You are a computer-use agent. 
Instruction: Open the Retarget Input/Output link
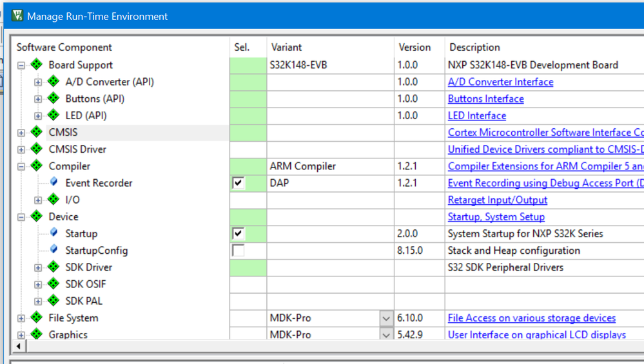click(497, 200)
